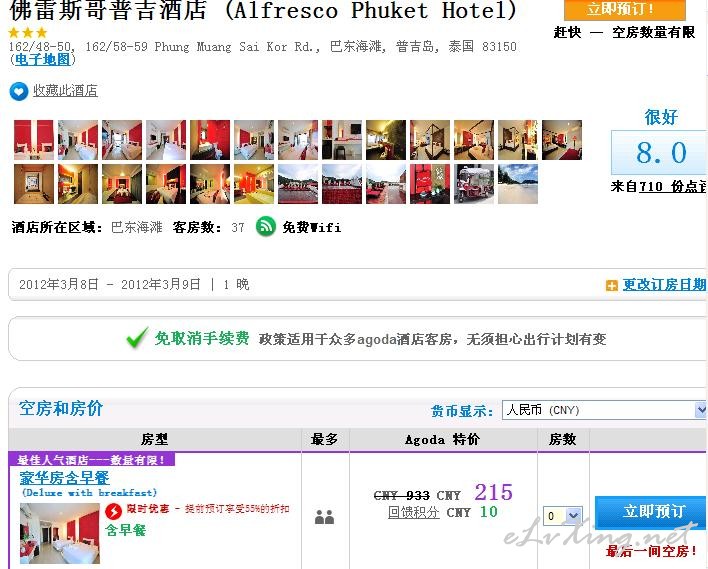The height and width of the screenshot is (569, 708).
Task: Click the struck-through CNY 933 price
Action: point(402,495)
